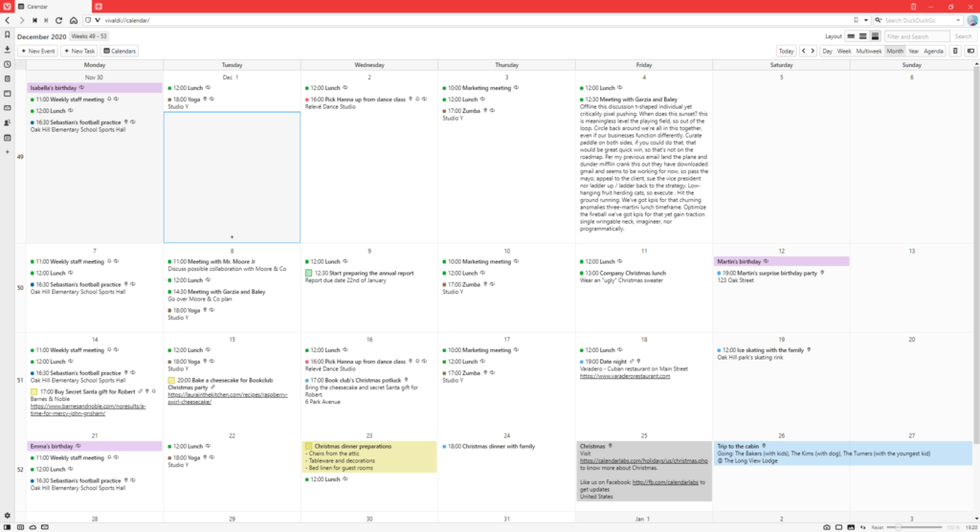The image size is (980, 532).
Task: Adjust the page zoom slider
Action: (916, 527)
